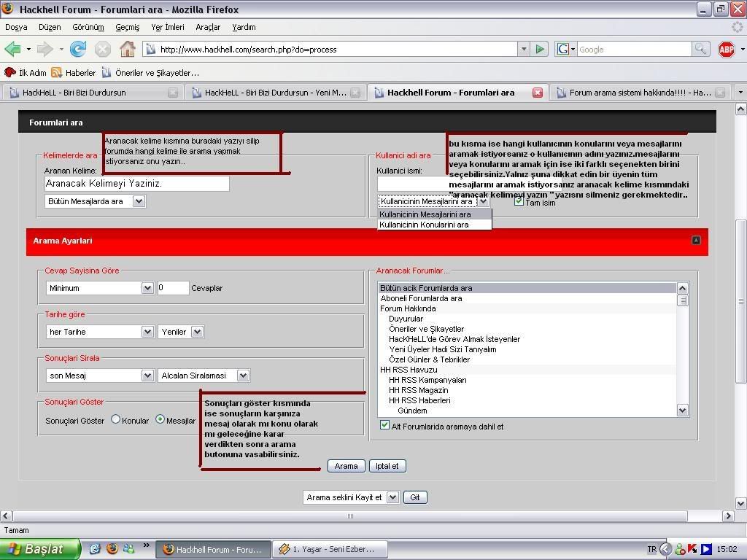Open the son Mesaj sort dropdown
Image resolution: width=747 pixels, height=560 pixels.
point(100,376)
